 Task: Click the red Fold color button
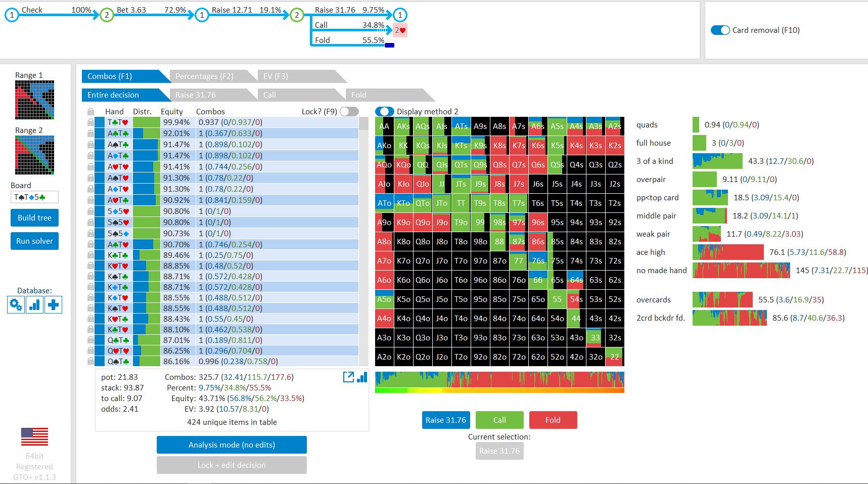[553, 420]
